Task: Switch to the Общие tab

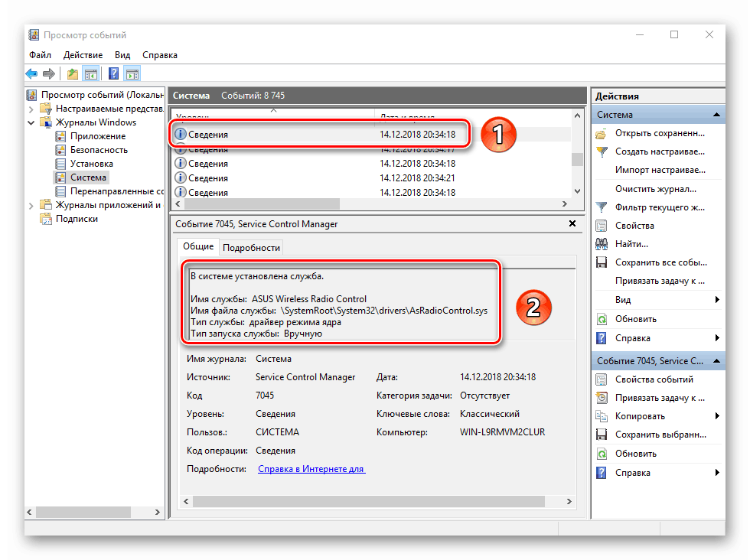Action: pyautogui.click(x=198, y=246)
